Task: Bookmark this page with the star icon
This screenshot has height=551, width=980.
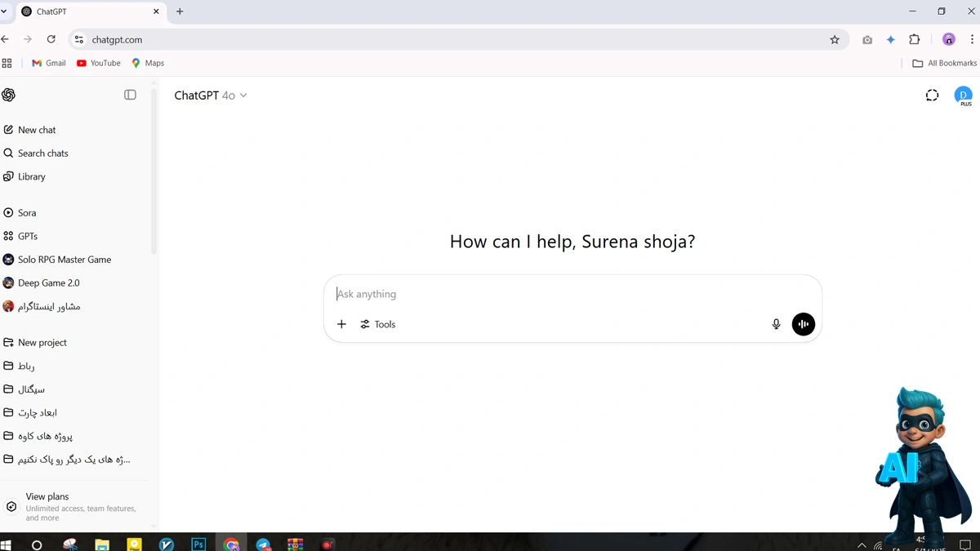Action: (835, 39)
